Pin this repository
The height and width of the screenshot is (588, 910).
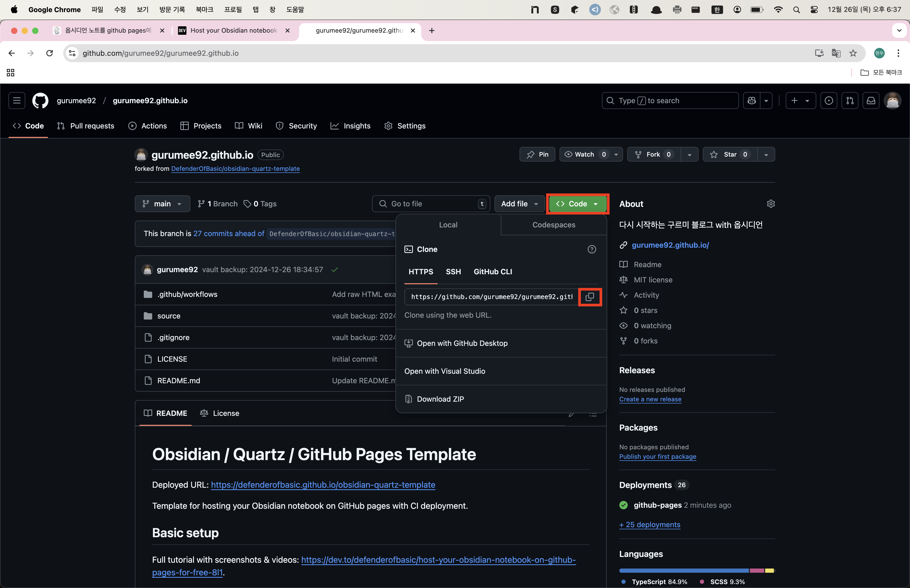click(x=537, y=154)
